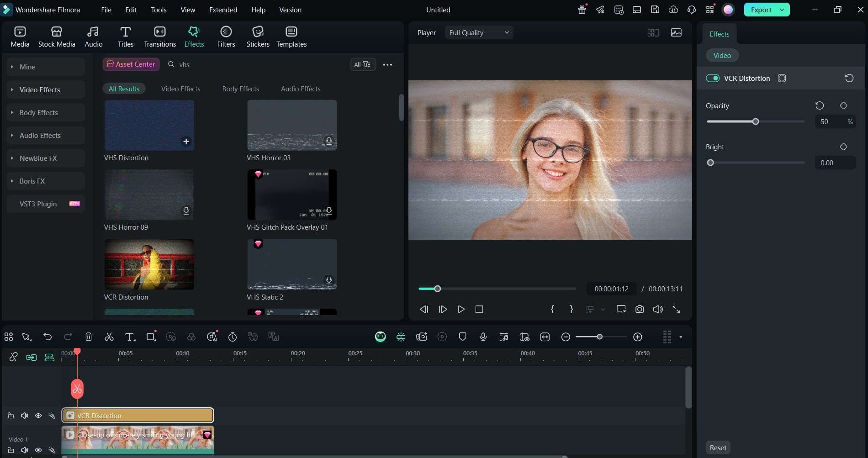Hide the Video 1 track with eye
Viewport: 868px width, 458px height.
38,450
